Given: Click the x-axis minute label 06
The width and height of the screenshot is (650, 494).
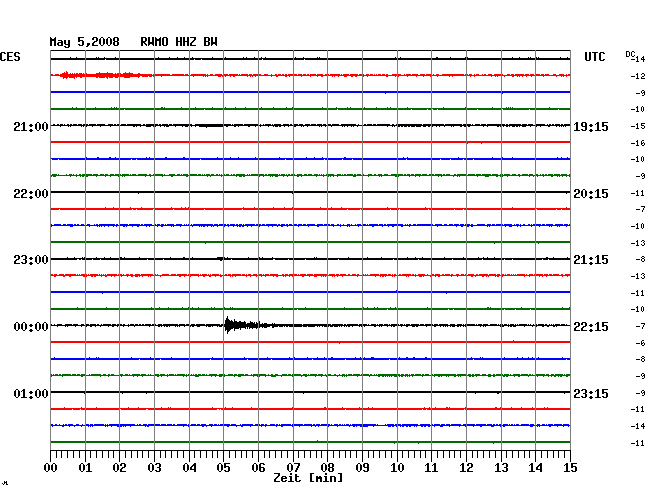Looking at the screenshot, I should pyautogui.click(x=258, y=468).
